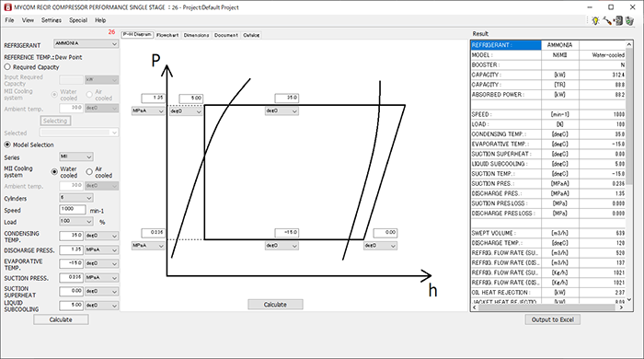644x359 pixels.
Task: Click Result table scroll up arrow
Action: tap(629, 44)
